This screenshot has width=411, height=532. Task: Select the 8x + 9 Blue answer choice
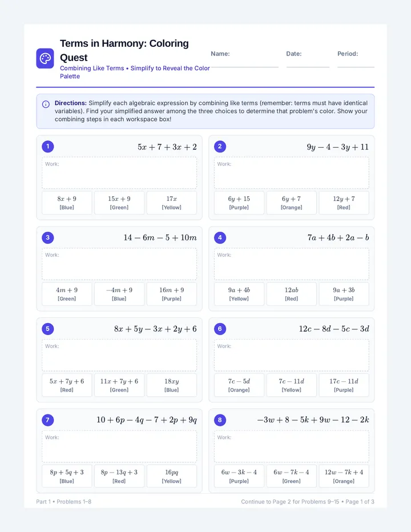[x=67, y=203]
